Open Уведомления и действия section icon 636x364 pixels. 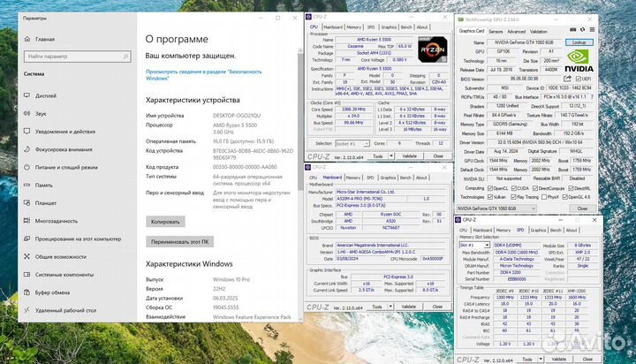tap(27, 132)
